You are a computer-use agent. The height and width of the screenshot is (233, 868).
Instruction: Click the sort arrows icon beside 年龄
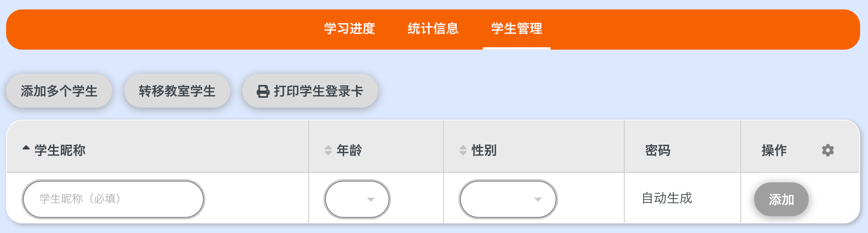coord(328,150)
